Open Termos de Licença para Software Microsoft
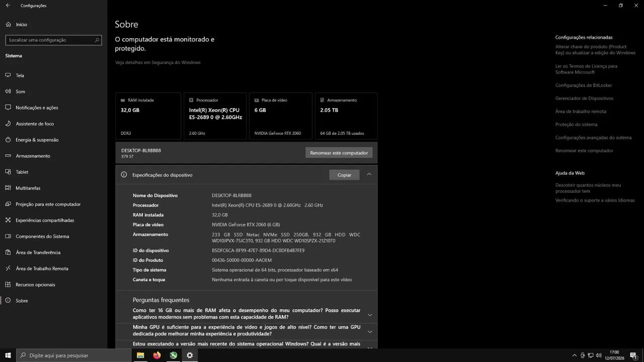This screenshot has width=644, height=362. coord(586,69)
